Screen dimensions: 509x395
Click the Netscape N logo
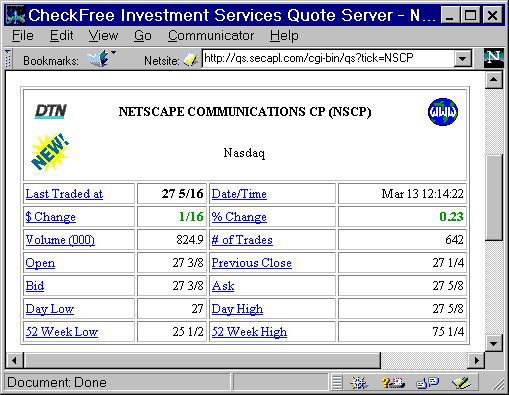click(494, 58)
